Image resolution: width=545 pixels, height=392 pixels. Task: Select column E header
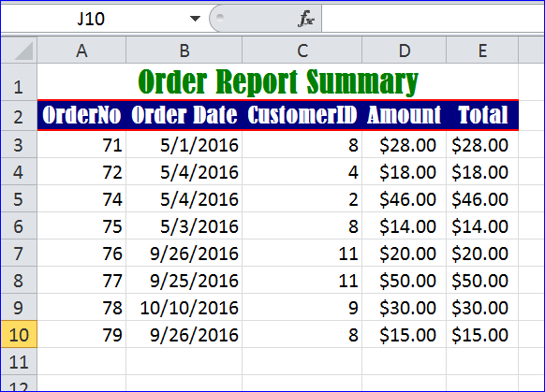[482, 51]
